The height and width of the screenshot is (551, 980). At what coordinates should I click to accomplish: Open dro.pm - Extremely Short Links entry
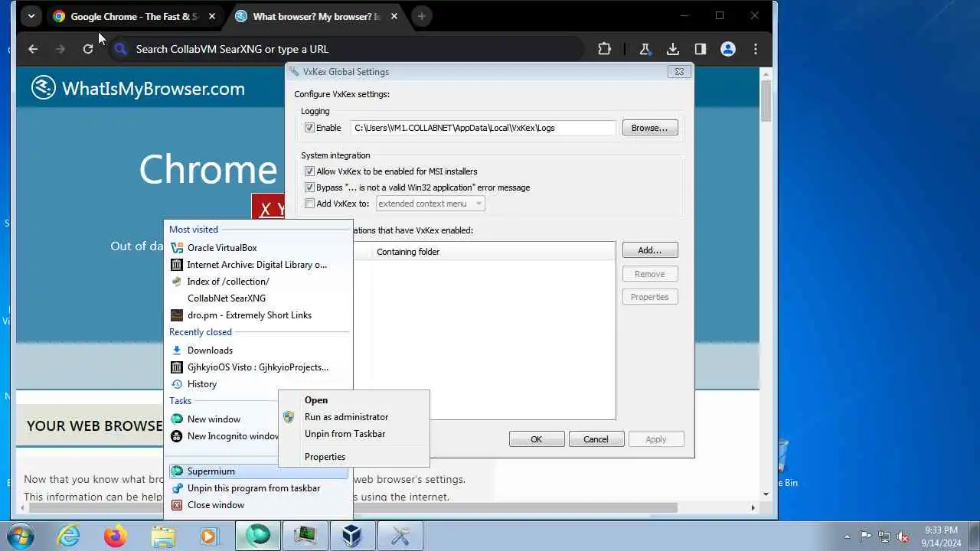(258, 315)
